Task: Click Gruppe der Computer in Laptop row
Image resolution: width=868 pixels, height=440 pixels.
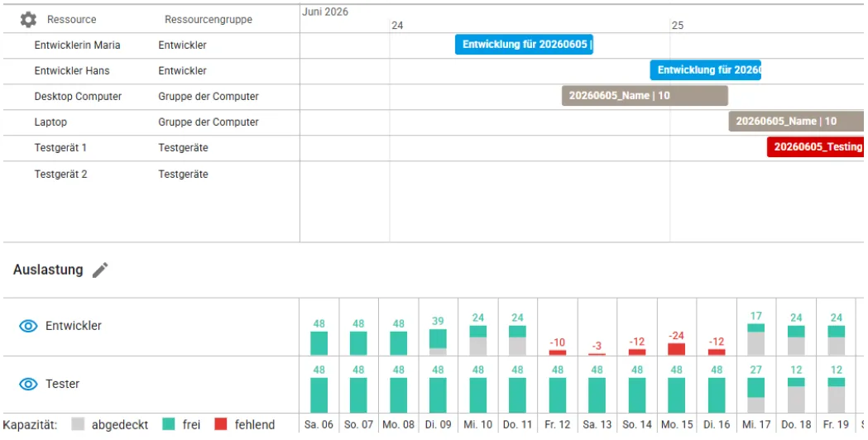Action: (x=209, y=122)
